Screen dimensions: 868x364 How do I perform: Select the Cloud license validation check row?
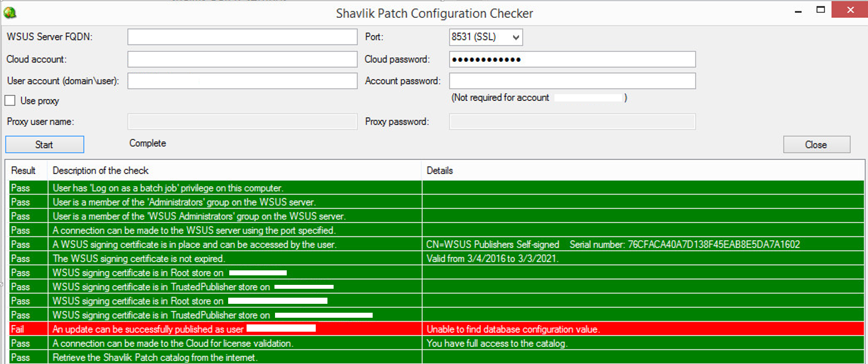[223, 343]
